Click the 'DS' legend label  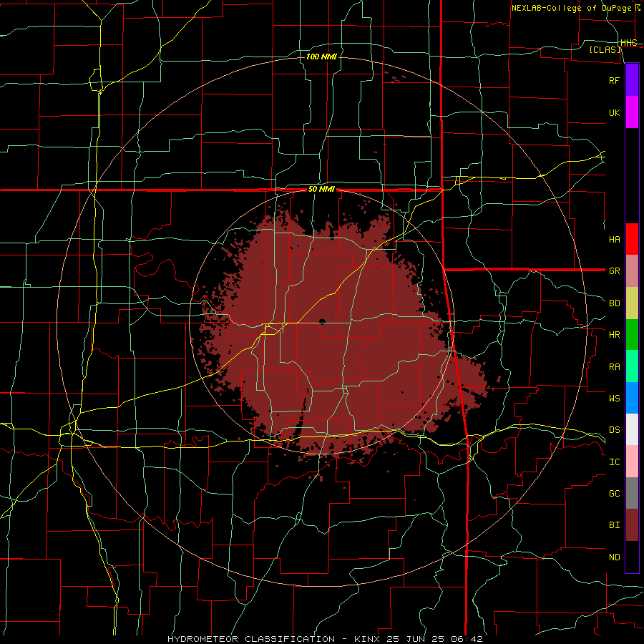(x=614, y=430)
